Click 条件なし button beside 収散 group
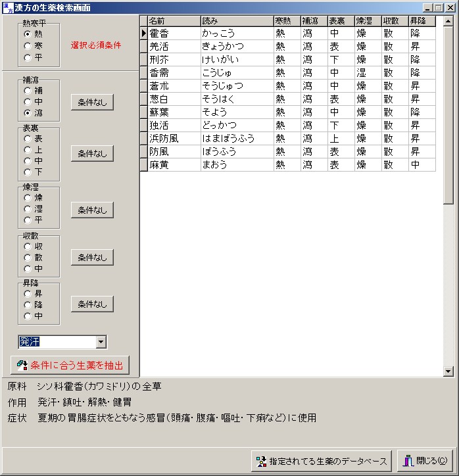Image resolution: width=459 pixels, height=476 pixels. [x=92, y=258]
